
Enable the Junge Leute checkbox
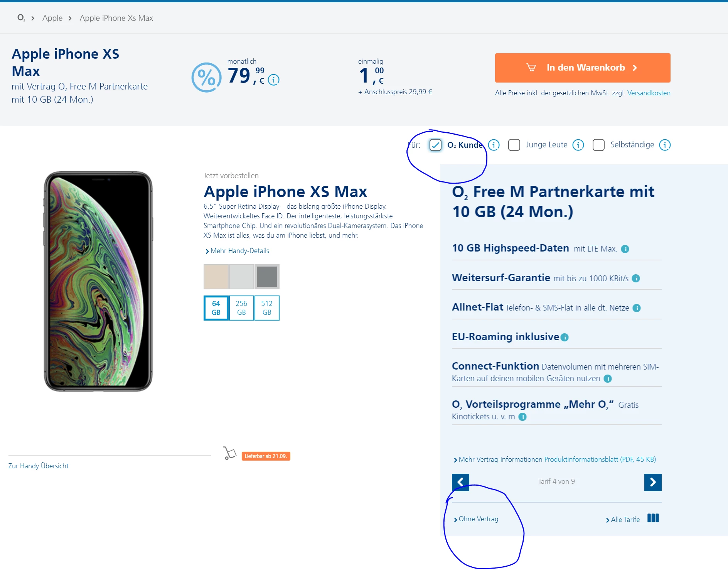point(514,145)
